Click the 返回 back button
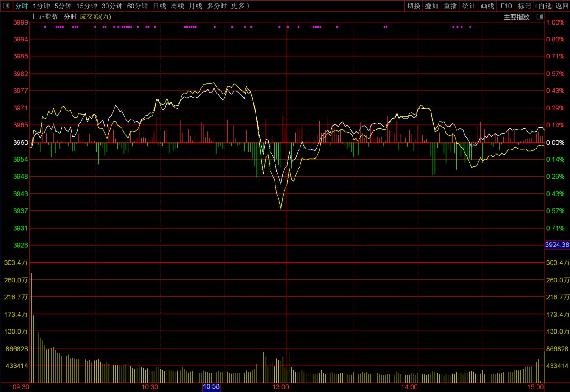Viewport: 570px width, 392px height. (x=562, y=6)
